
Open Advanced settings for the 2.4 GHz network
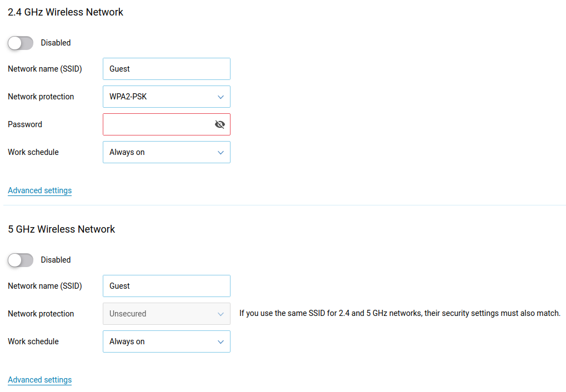(x=39, y=190)
